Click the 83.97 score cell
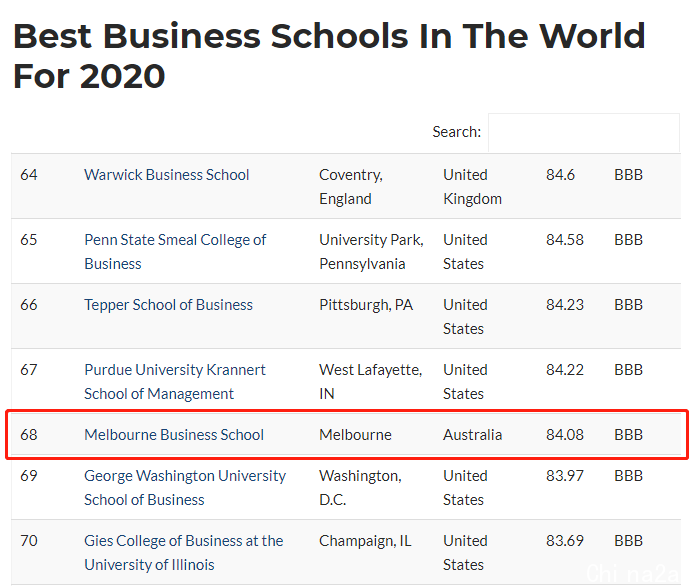The height and width of the screenshot is (586, 697). [x=565, y=476]
